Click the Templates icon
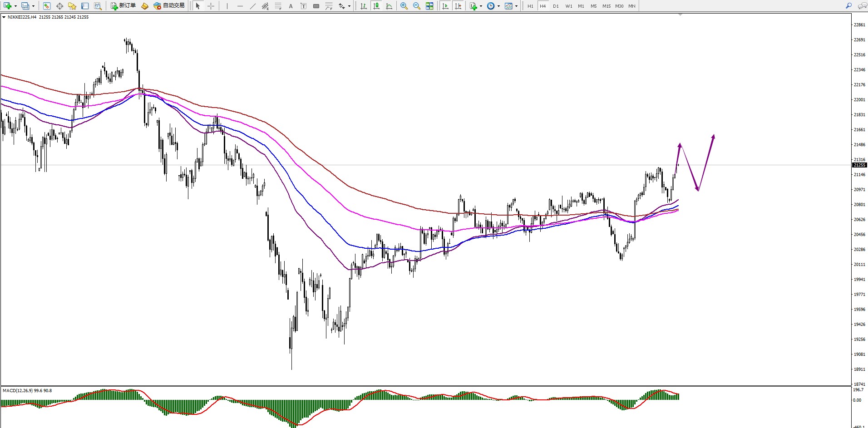 pyautogui.click(x=508, y=6)
